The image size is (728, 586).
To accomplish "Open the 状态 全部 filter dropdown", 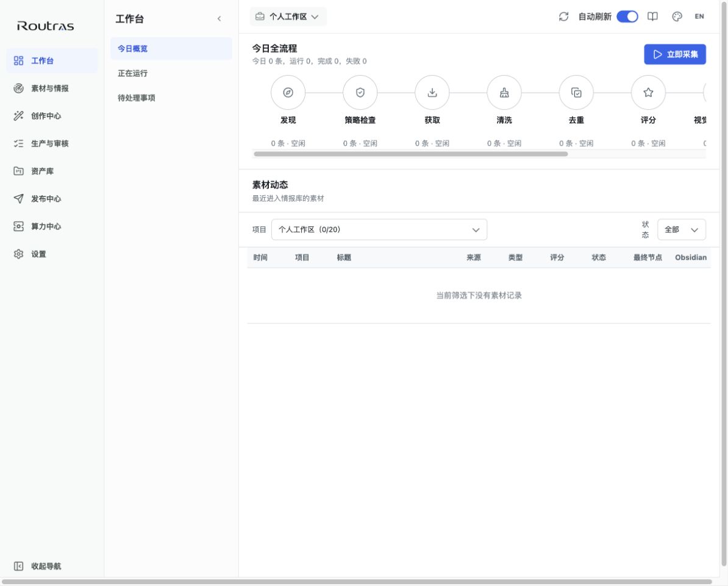I will pyautogui.click(x=682, y=229).
